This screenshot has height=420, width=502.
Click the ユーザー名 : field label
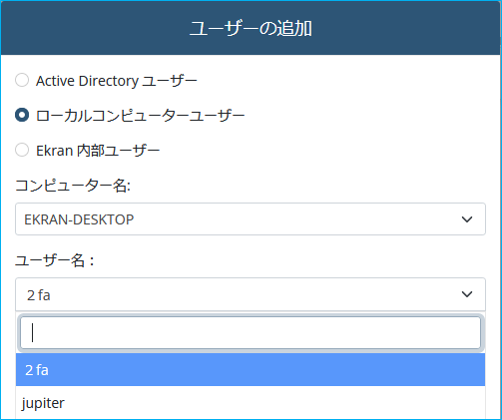click(x=55, y=260)
